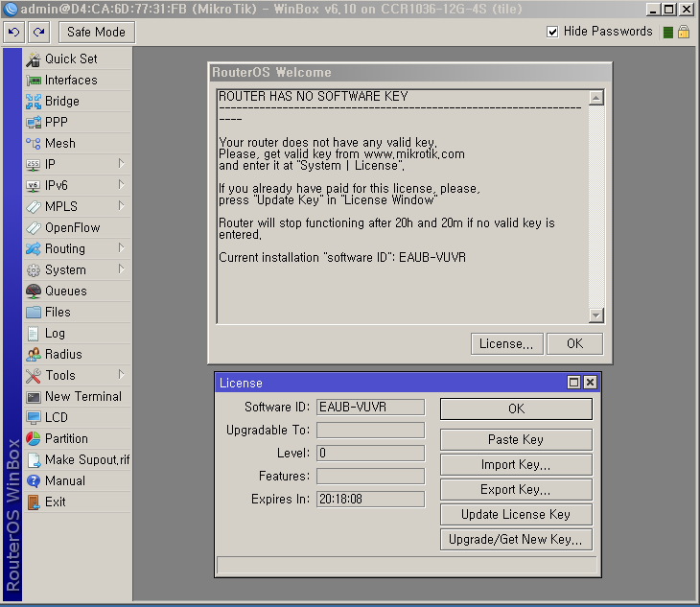Open the New Terminal menu label
This screenshot has width=700, height=607.
83,397
